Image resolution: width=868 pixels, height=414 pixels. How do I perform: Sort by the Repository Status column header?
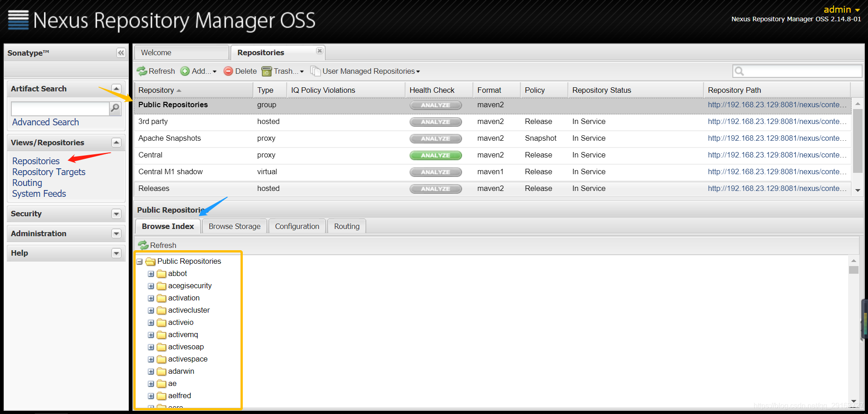click(x=635, y=90)
